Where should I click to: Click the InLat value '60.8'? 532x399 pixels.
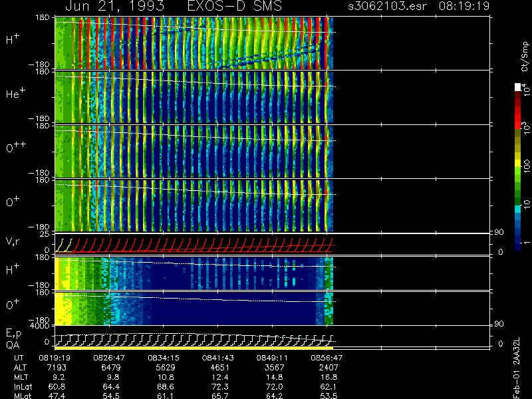[x=57, y=386]
